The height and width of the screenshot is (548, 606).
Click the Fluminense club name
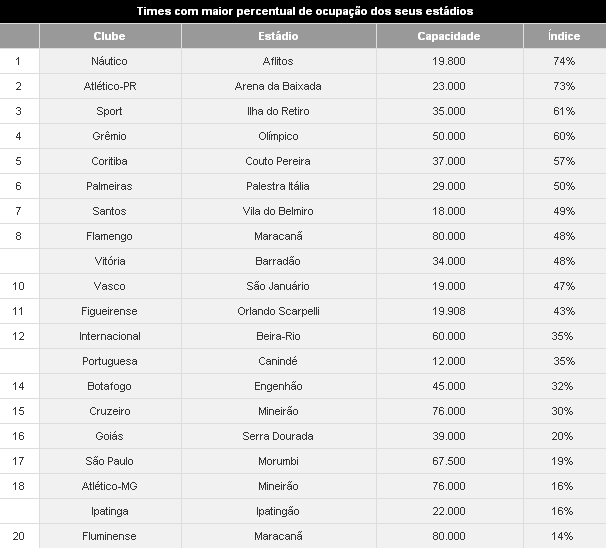pyautogui.click(x=109, y=536)
